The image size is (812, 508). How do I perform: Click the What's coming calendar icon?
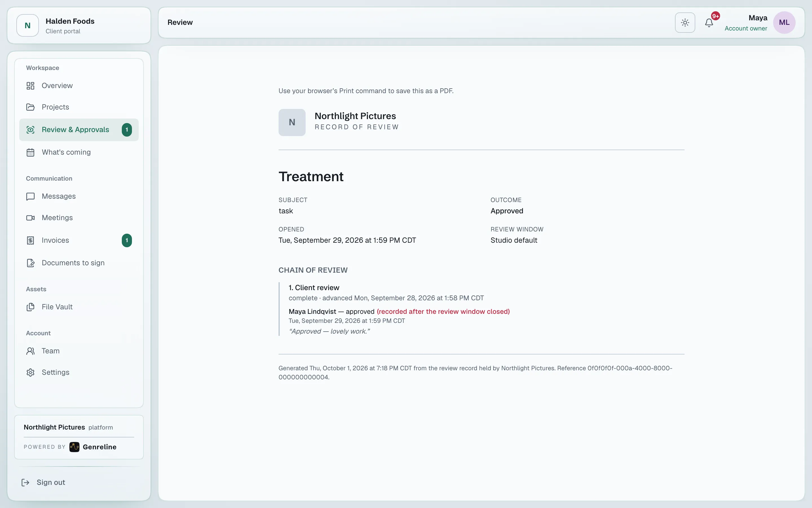30,152
